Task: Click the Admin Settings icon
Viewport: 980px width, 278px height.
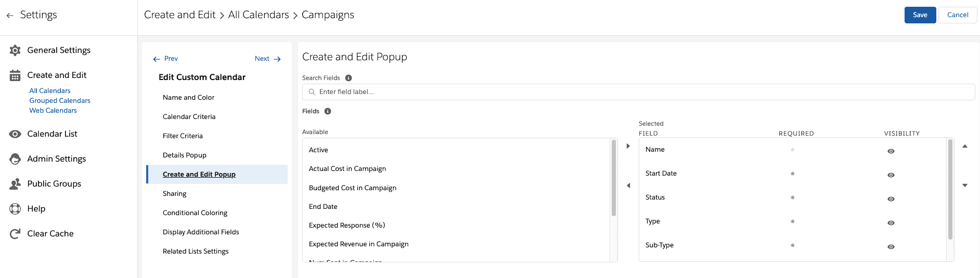Action: [x=15, y=159]
